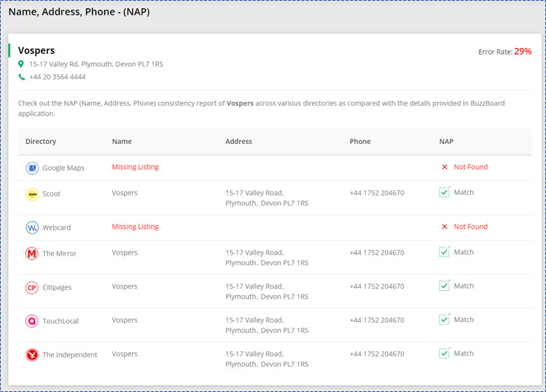
Task: Click the Match checkmark in Scoot row
Action: [x=444, y=192]
